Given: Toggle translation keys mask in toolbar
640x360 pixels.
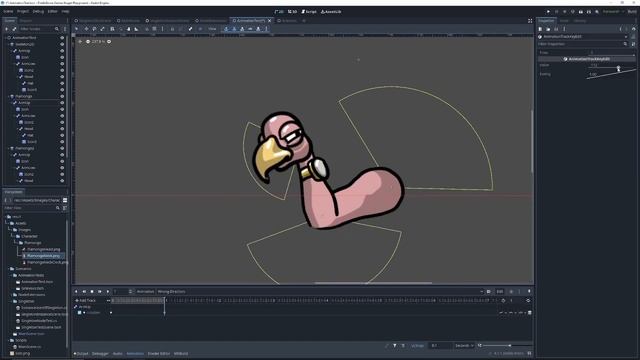Looking at the screenshot, I should 226,29.
